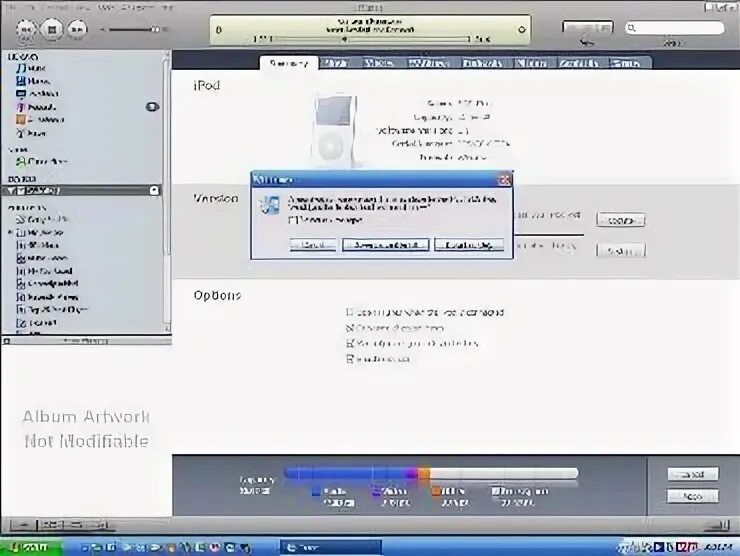Click the search field

tap(675, 28)
